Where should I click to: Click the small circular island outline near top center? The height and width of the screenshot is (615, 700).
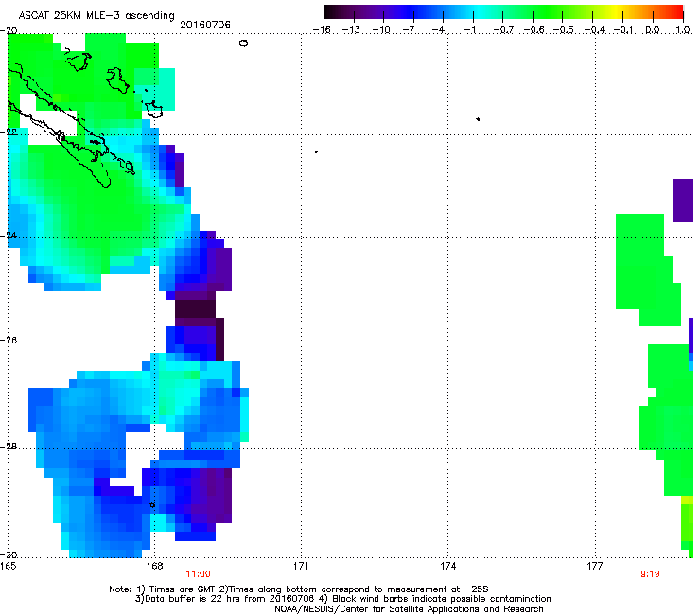coord(243,44)
